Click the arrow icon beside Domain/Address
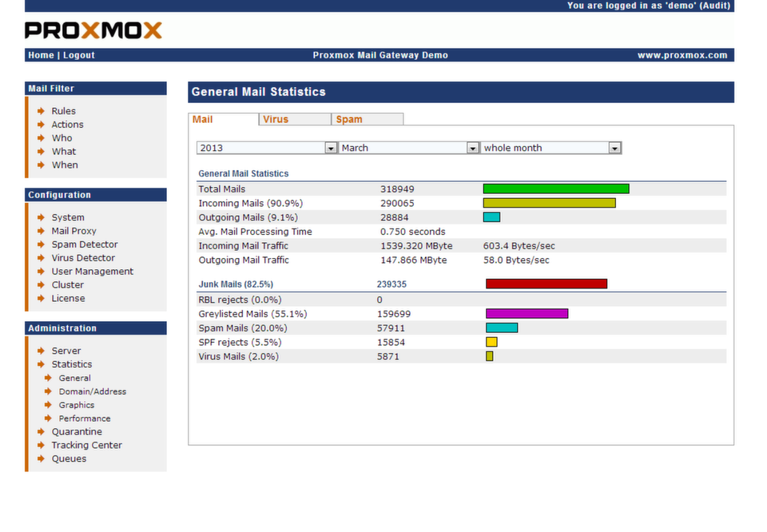 (x=48, y=391)
